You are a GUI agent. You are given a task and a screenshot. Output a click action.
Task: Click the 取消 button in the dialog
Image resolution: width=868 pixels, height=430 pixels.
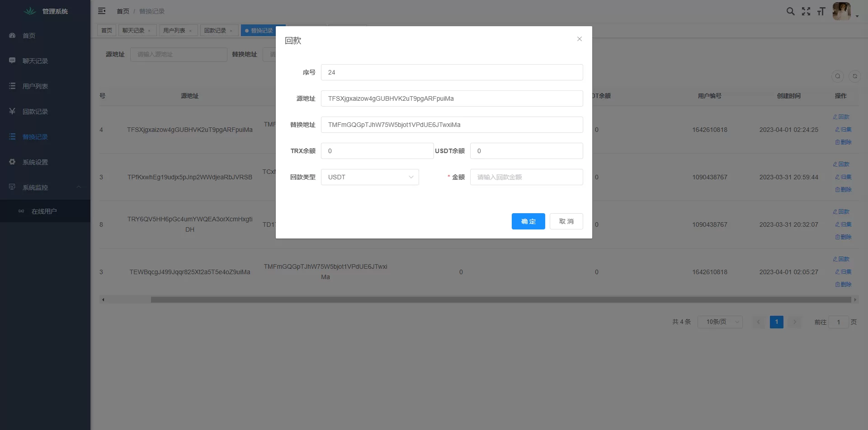tap(566, 221)
